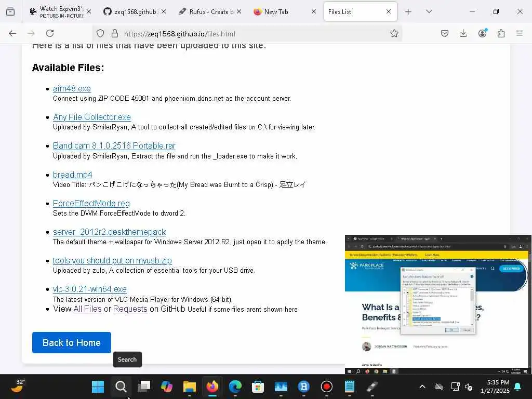The image size is (532, 399).
Task: Open the Firefox View icon
Action: (10, 11)
